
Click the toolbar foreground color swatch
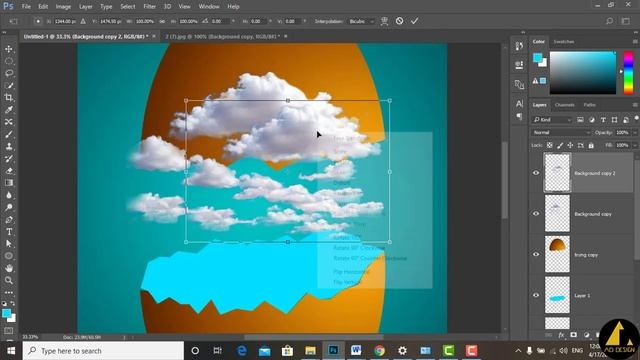pyautogui.click(x=6, y=313)
